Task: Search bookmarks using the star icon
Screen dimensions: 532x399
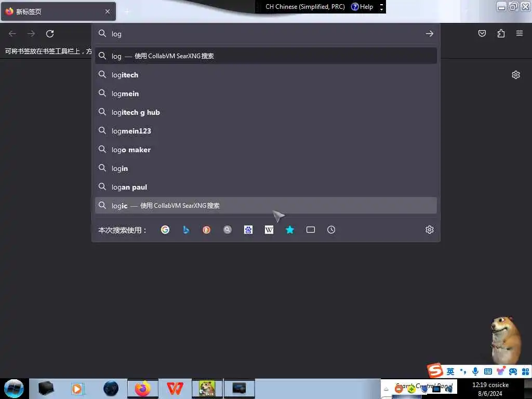Action: pos(290,230)
